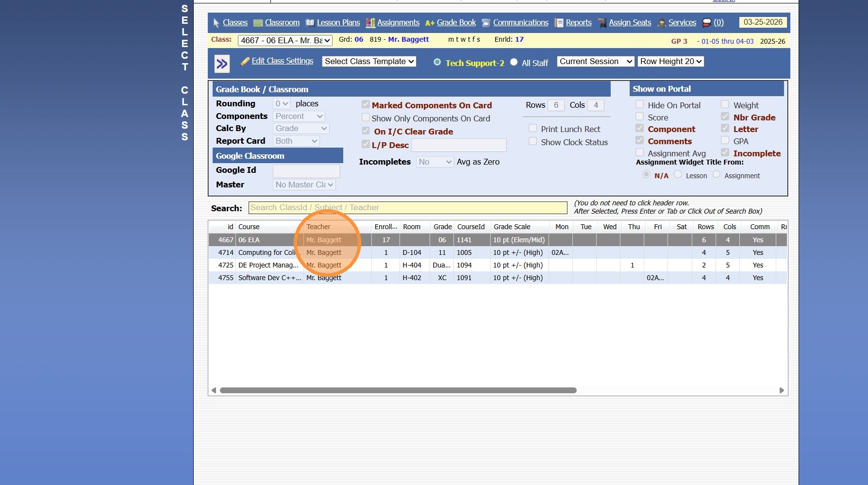Screen dimensions: 868x485
Task: Toggle the Show Clock Status checkbox
Action: (533, 141)
